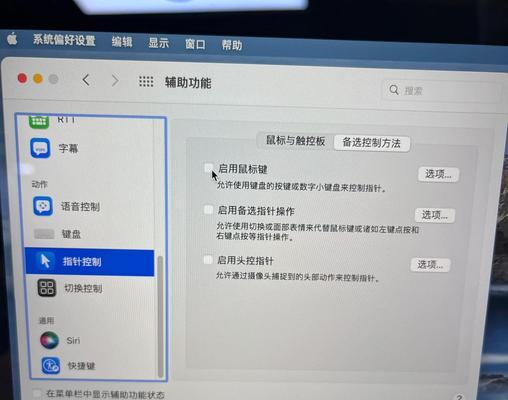508x400 pixels.
Task: Open 选项 for 启用头控指针
Action: pyautogui.click(x=430, y=265)
